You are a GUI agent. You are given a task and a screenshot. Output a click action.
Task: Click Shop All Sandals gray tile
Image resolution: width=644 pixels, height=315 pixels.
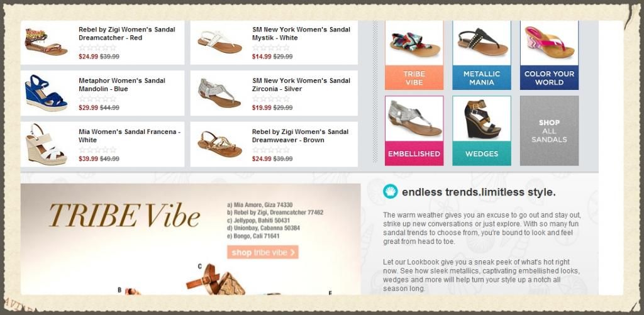(549, 131)
